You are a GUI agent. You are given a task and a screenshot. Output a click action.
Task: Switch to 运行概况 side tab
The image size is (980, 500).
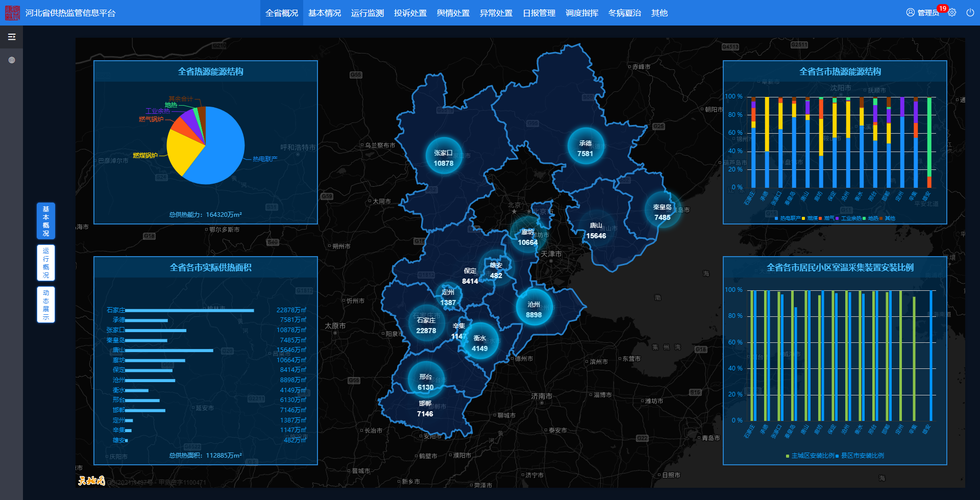pos(46,263)
